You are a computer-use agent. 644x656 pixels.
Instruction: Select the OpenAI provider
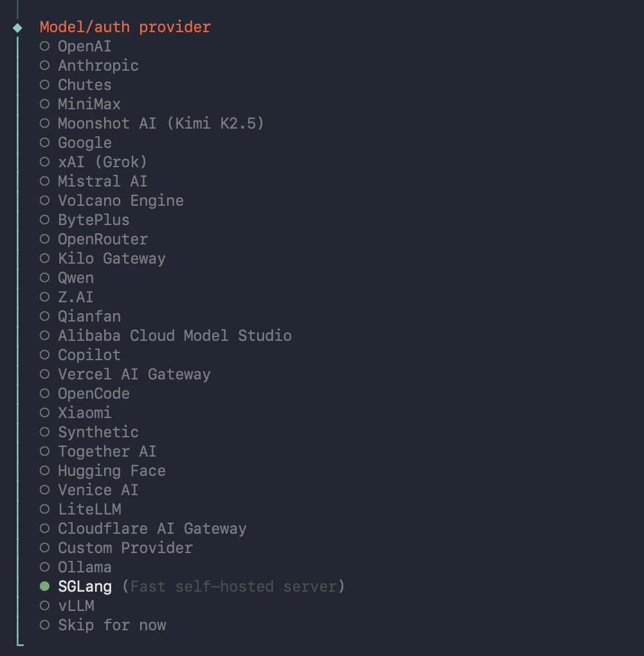point(84,46)
